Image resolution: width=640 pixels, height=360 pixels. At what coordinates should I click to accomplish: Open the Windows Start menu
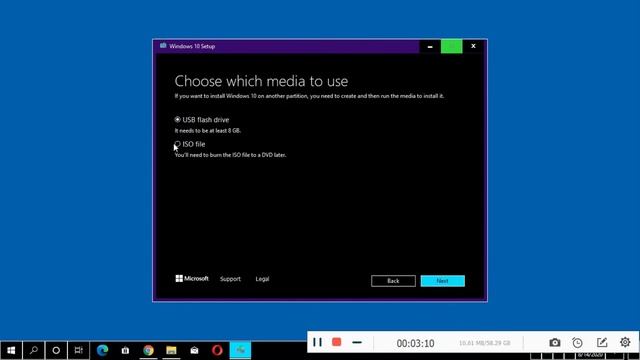point(11,350)
